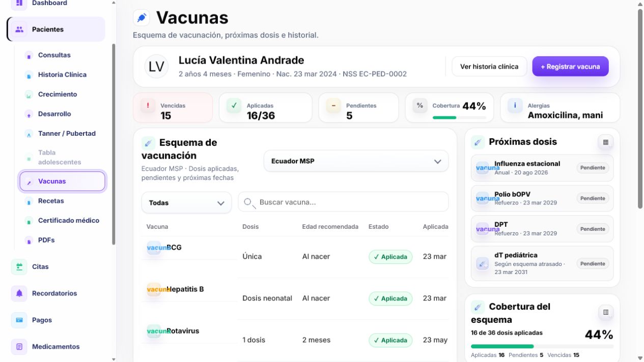This screenshot has height=362, width=644.
Task: Open the Todas filter dropdown
Action: click(186, 203)
